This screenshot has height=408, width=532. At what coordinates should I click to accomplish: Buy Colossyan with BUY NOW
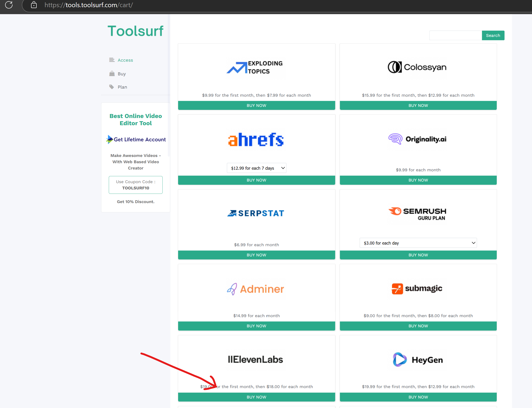[x=418, y=105]
